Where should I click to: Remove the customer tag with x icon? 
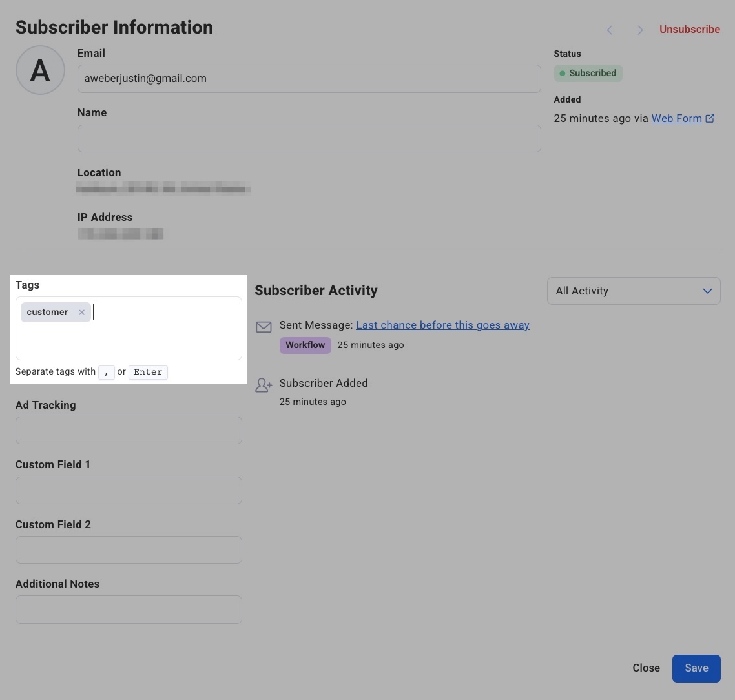81,313
